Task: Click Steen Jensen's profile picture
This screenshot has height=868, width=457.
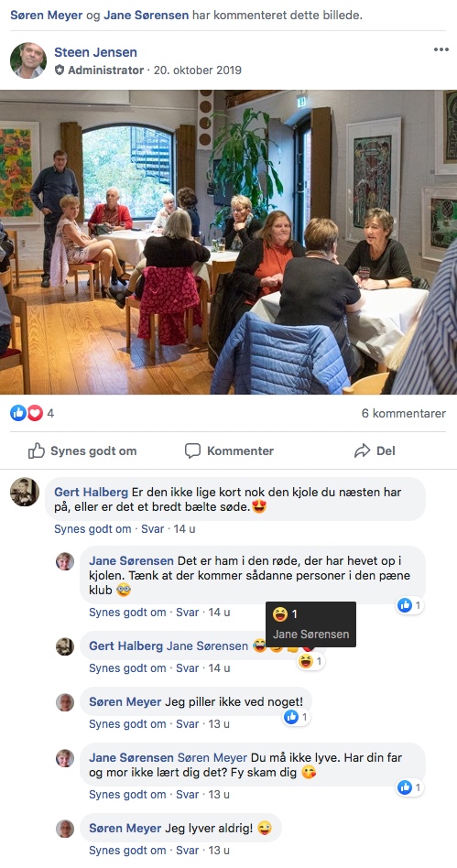Action: (27, 60)
